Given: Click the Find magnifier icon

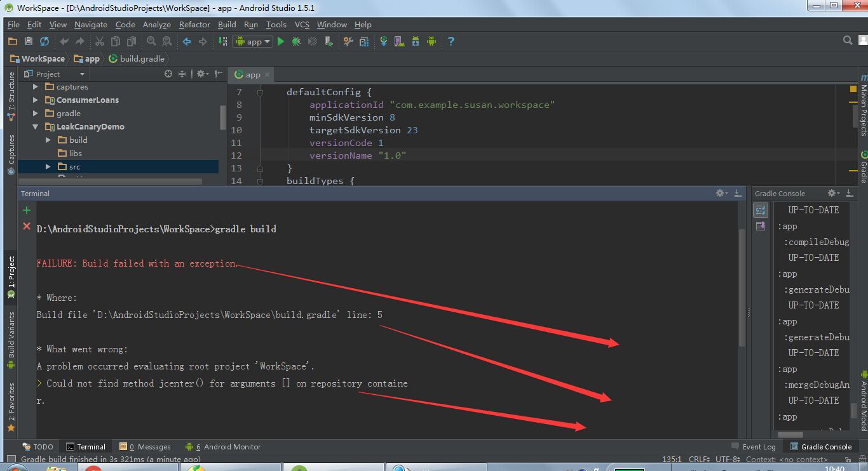Looking at the screenshot, I should (151, 41).
